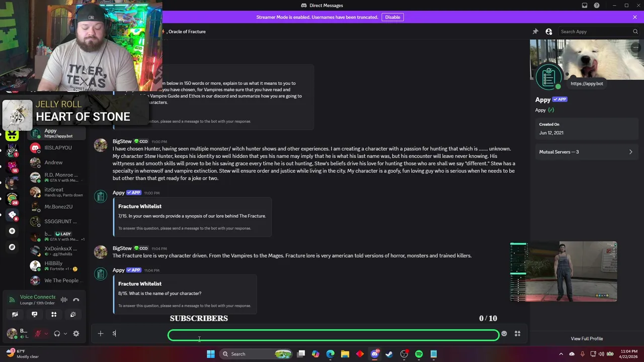
Task: Toggle the muted microphone button
Action: pos(38,333)
